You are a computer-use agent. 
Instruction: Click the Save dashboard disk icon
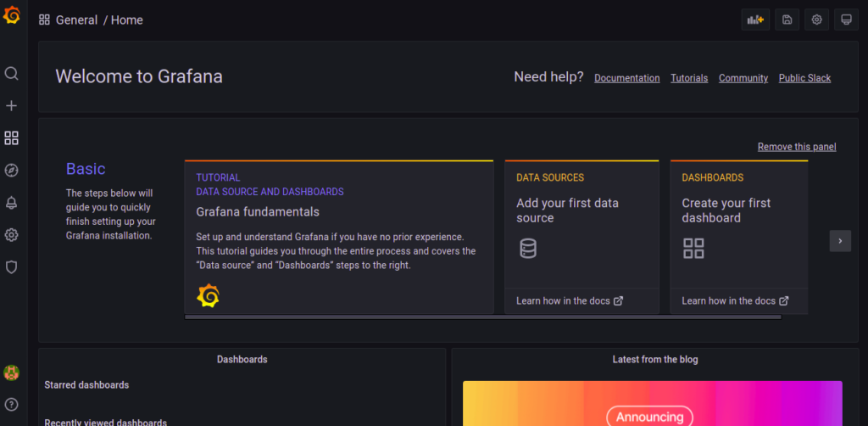[x=787, y=20]
